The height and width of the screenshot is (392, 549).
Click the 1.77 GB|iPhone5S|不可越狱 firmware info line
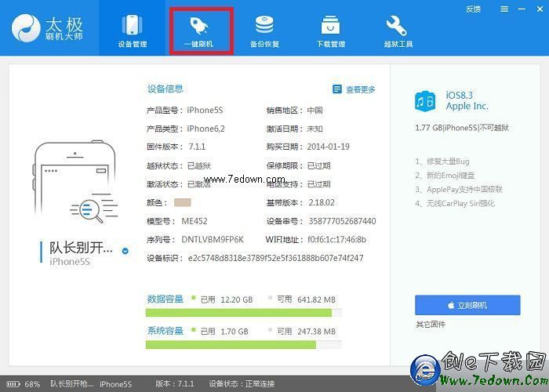point(462,128)
